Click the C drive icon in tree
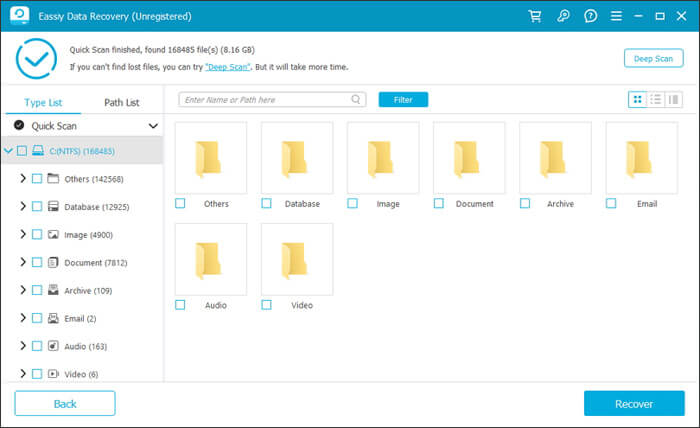700x428 pixels. [38, 150]
